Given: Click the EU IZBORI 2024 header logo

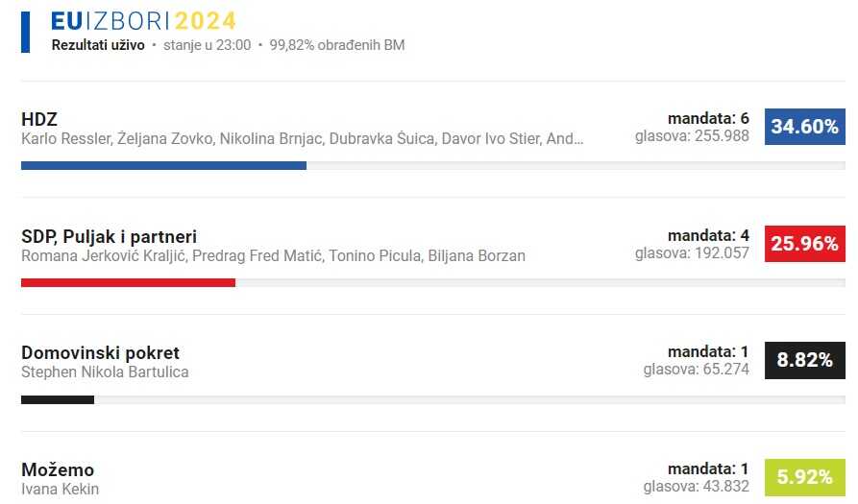Looking at the screenshot, I should (143, 21).
